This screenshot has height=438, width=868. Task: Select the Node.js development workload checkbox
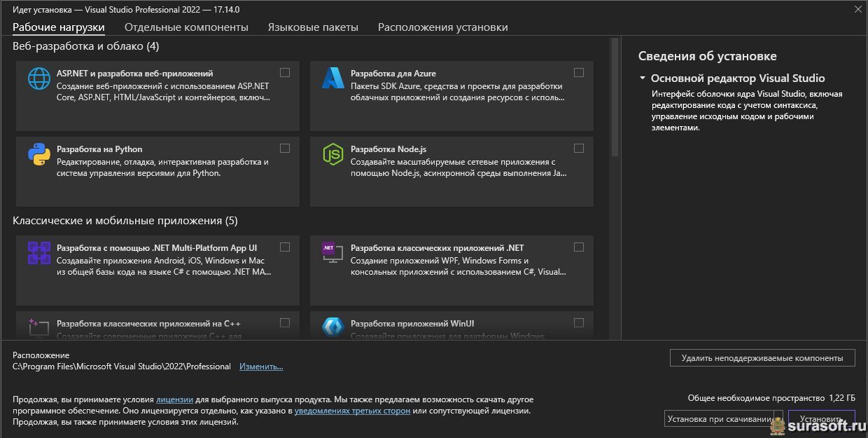pos(579,148)
